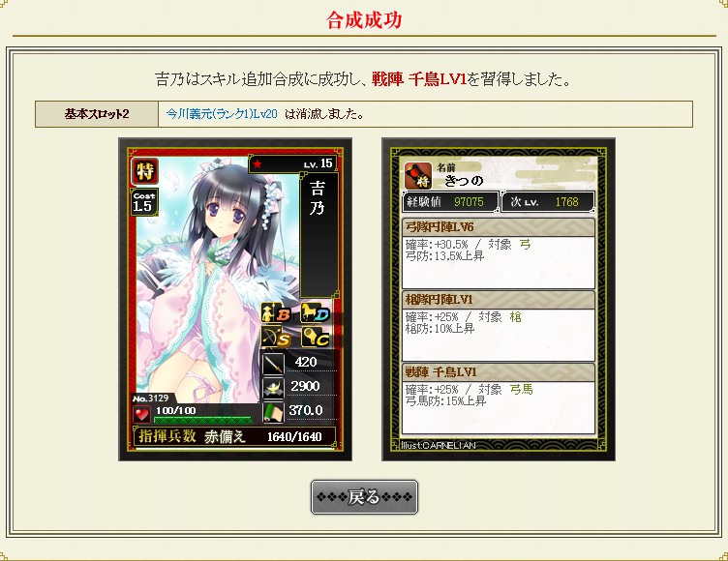
Task: Click the cavalry horse aptitude D icon
Action: click(x=316, y=313)
